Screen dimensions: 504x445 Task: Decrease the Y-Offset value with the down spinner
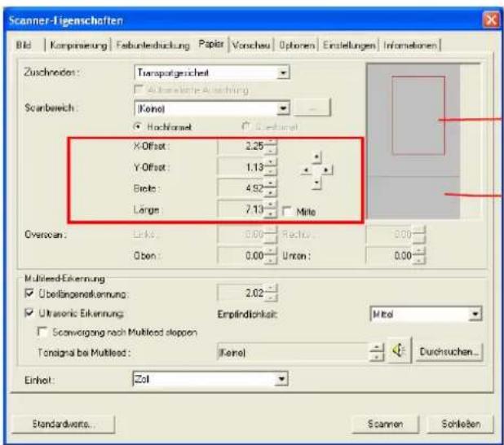point(271,171)
